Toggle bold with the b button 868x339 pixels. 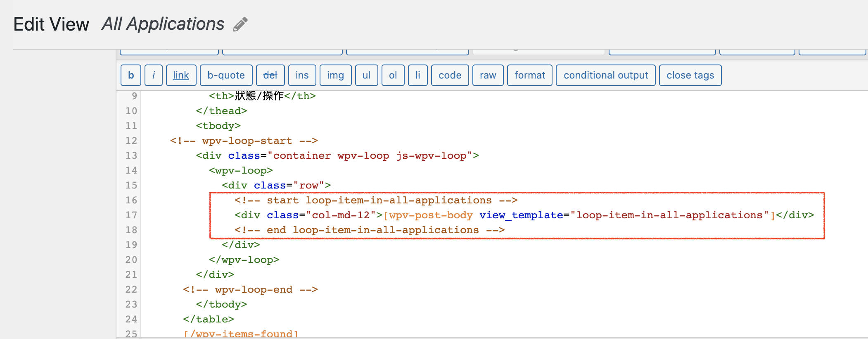[x=131, y=75]
